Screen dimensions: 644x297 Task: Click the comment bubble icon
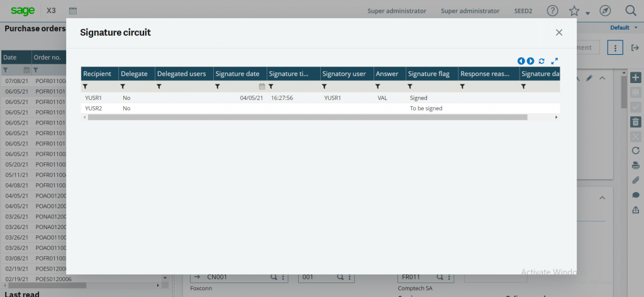635,195
